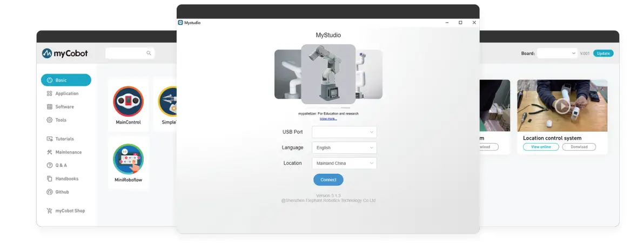Image resolution: width=644 pixels, height=244 pixels.
Task: Click the Software table icon
Action: [x=50, y=107]
